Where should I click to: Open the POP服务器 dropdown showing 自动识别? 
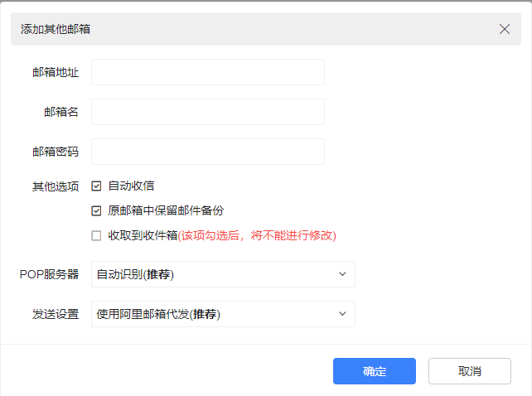pyautogui.click(x=215, y=274)
